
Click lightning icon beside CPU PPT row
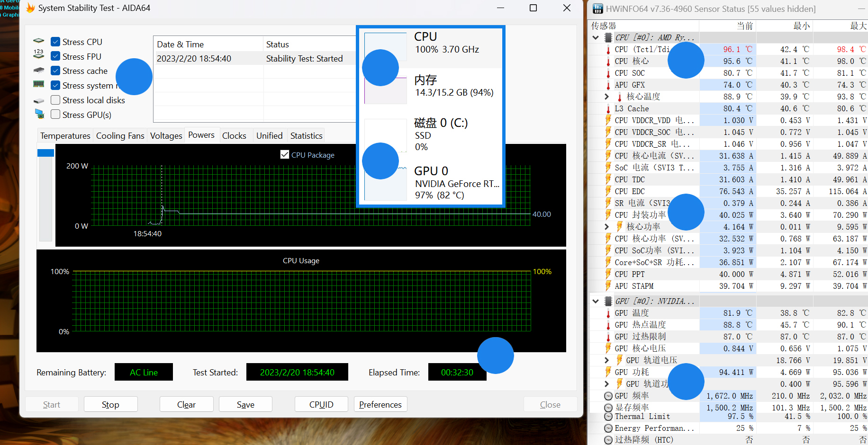point(608,274)
